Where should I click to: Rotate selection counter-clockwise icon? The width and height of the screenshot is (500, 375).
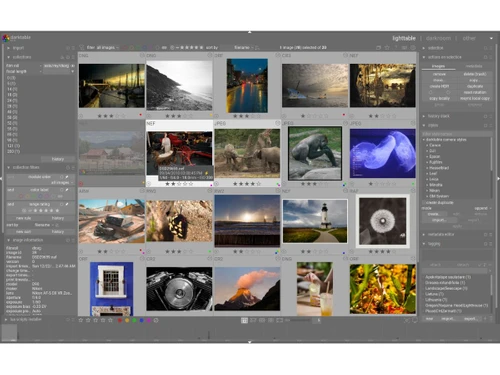pos(430,92)
